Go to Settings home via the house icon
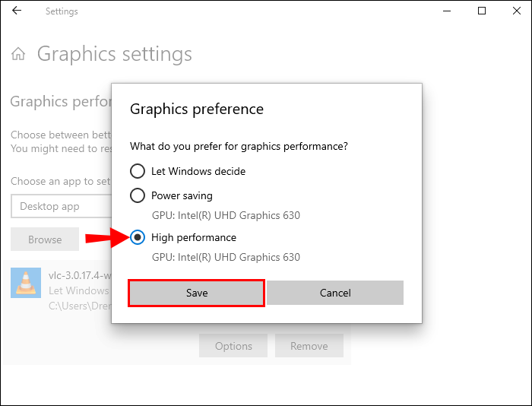Viewport: 532px width, 406px height. point(18,54)
